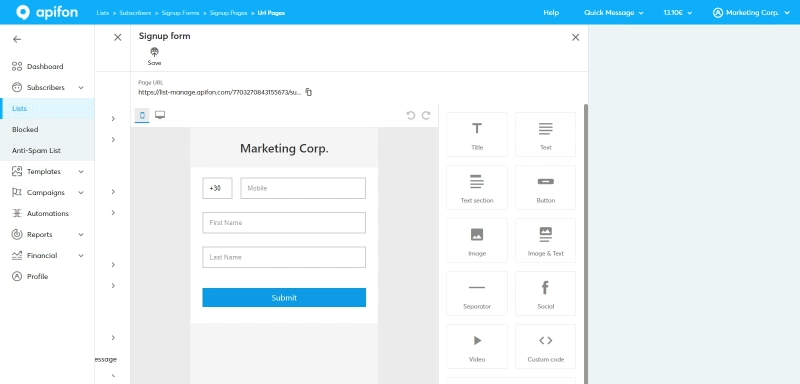The height and width of the screenshot is (384, 800).
Task: Open the Automations page
Action: tap(47, 214)
